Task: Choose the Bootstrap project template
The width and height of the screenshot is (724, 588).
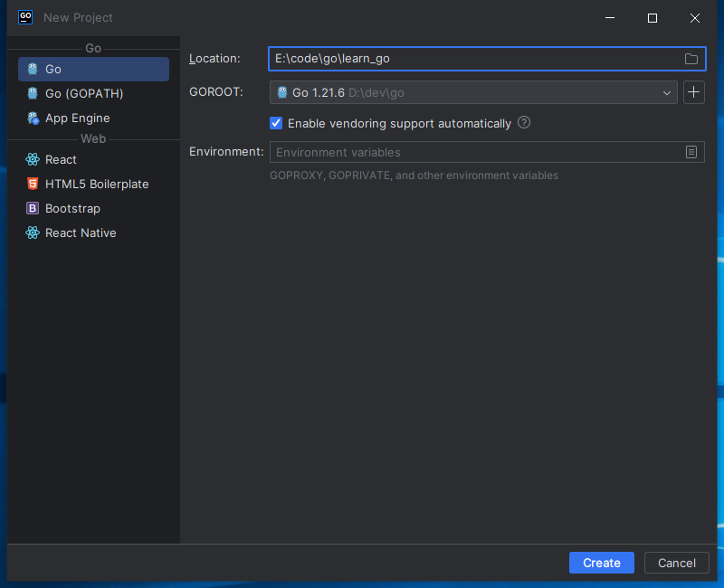Action: [93, 209]
